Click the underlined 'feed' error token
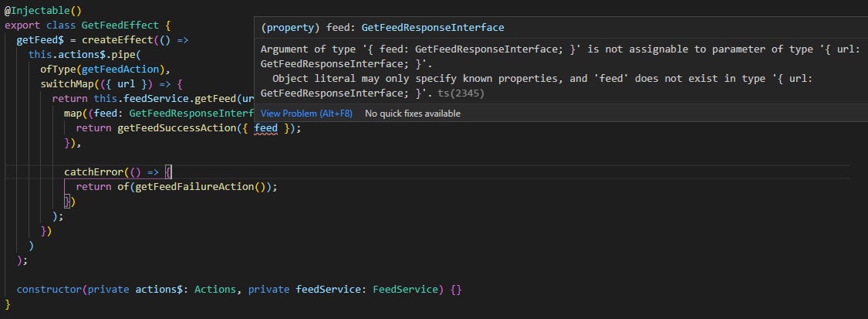The width and height of the screenshot is (868, 319). coord(265,128)
